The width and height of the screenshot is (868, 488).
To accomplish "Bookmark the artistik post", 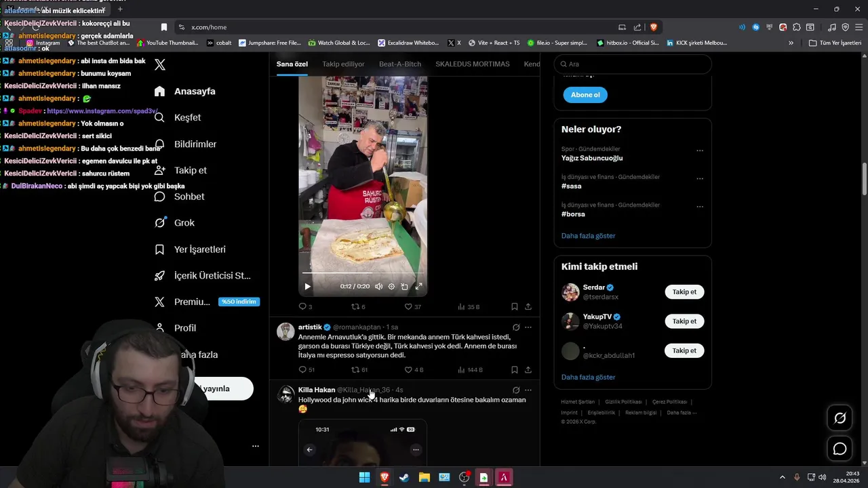I will tap(515, 369).
